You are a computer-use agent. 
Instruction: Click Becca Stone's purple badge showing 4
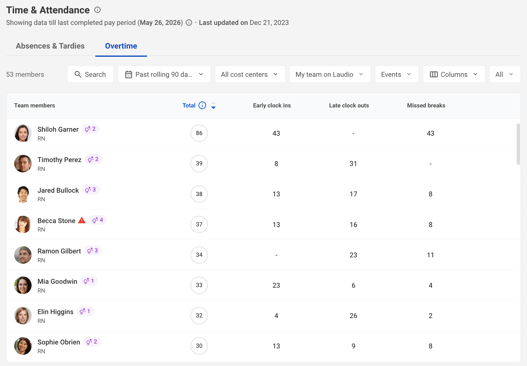pyautogui.click(x=98, y=220)
